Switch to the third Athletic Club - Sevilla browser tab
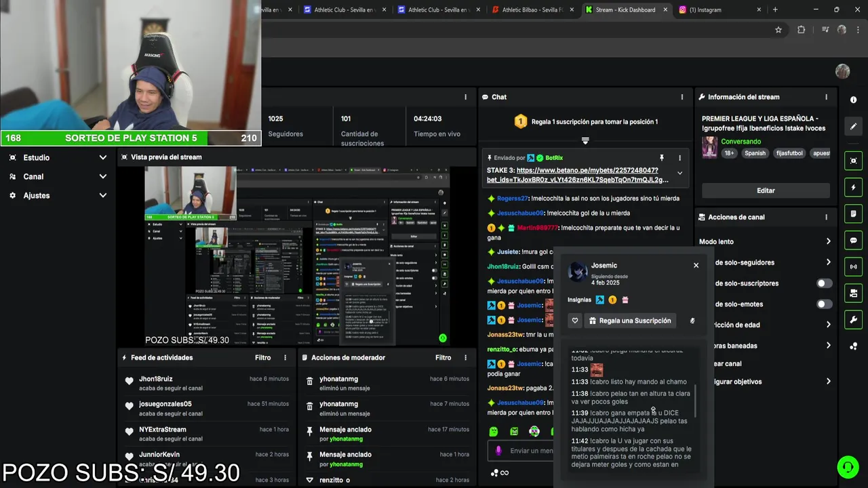The height and width of the screenshot is (488, 868). [439, 9]
